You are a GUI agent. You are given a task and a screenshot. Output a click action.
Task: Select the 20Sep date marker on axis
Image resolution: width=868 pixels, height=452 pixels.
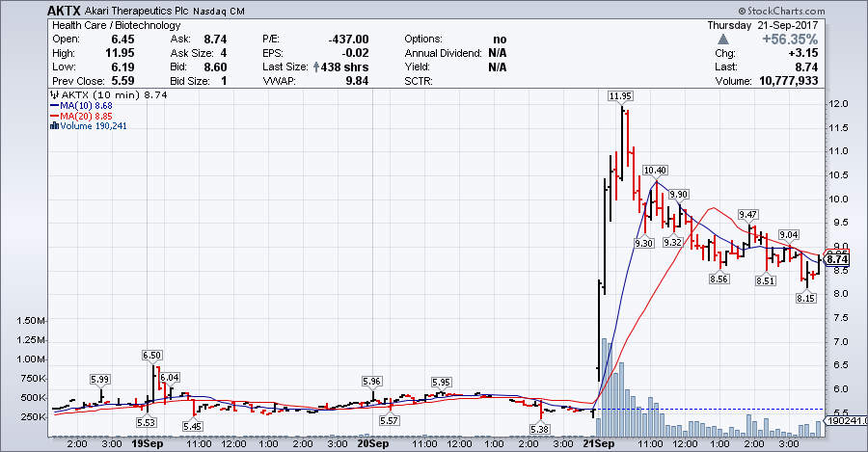click(372, 444)
